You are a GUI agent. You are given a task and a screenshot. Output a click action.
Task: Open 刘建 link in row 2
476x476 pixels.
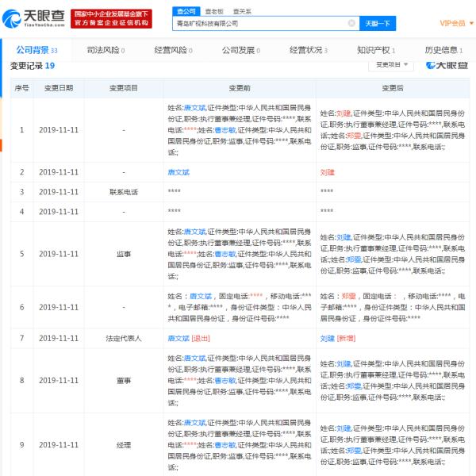click(x=327, y=172)
